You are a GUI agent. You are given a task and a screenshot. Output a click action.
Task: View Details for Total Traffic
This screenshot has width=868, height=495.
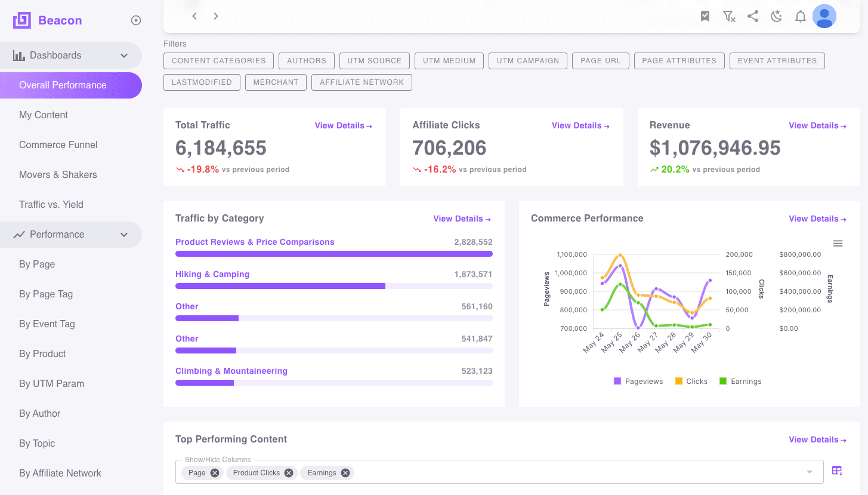(x=344, y=126)
